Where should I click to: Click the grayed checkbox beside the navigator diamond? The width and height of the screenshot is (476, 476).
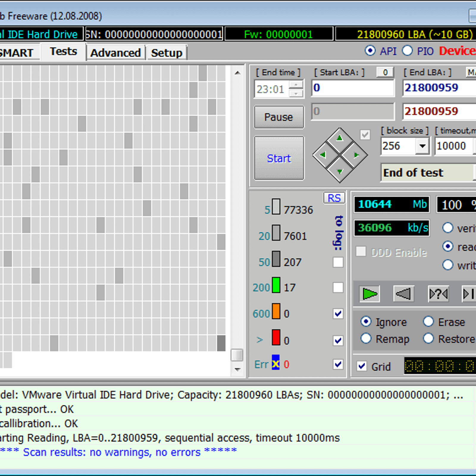(x=365, y=135)
